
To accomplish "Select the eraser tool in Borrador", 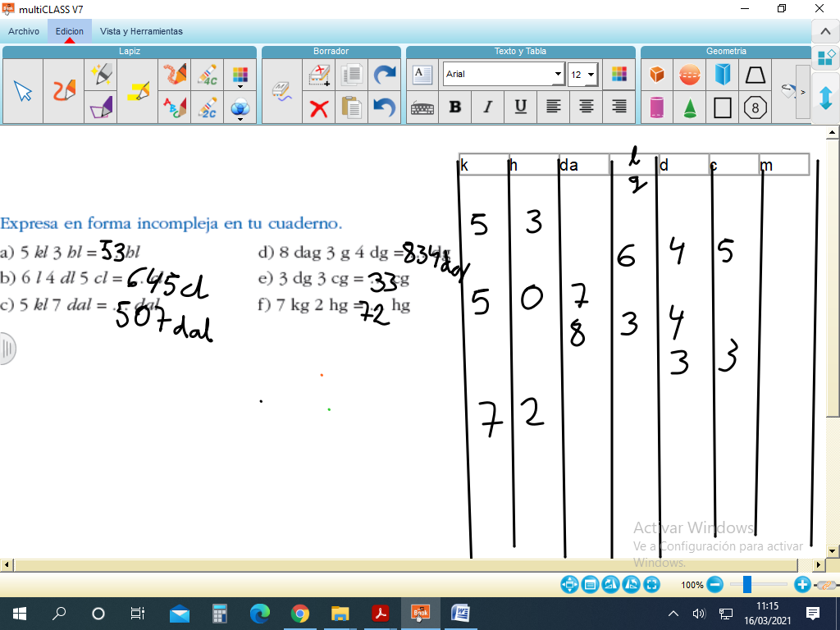I will point(282,90).
